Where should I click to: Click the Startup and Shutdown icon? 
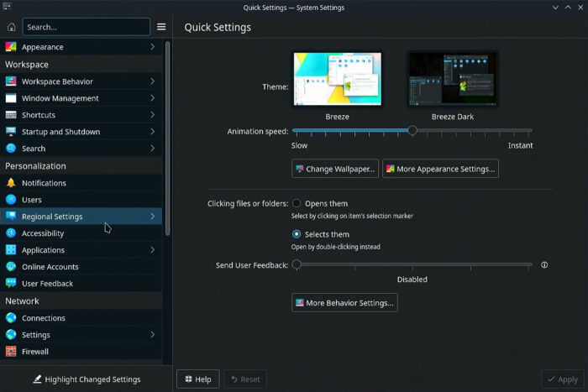click(11, 132)
